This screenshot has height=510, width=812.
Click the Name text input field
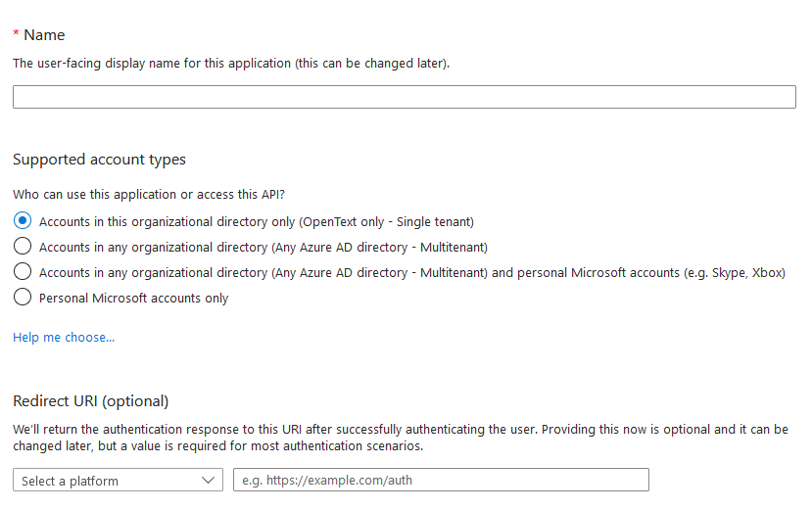click(404, 97)
